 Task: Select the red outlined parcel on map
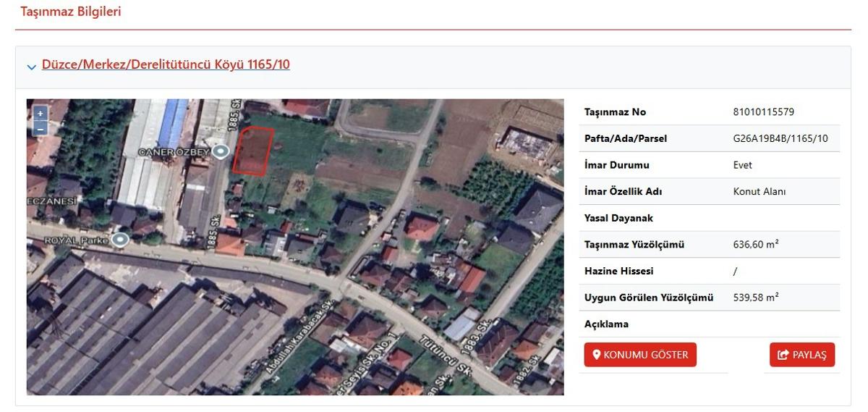click(x=253, y=150)
